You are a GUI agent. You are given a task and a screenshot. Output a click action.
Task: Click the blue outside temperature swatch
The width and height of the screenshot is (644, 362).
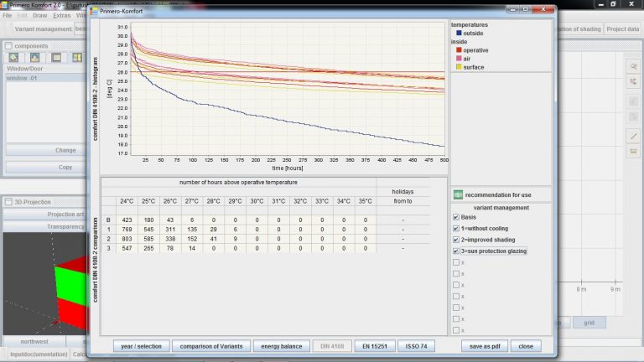458,34
